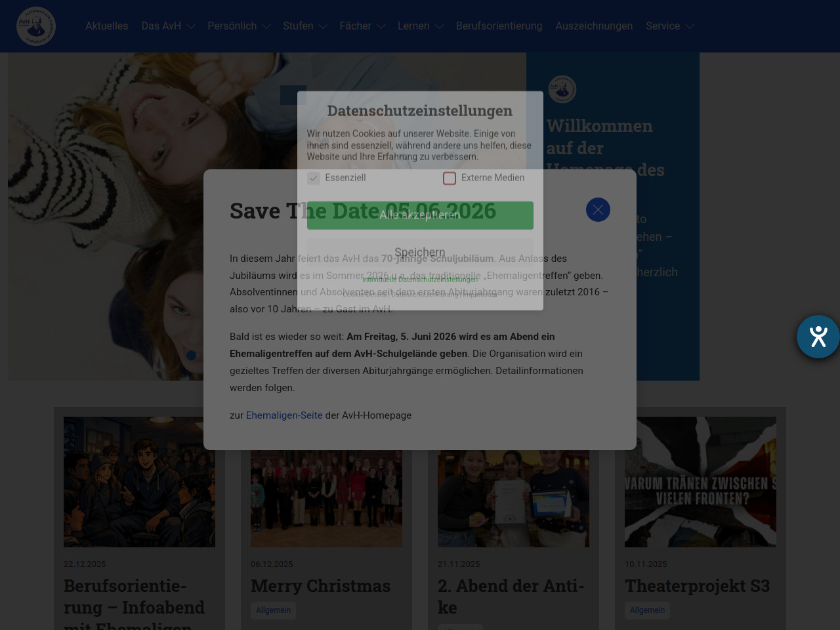Viewport: 840px width, 630px height.
Task: Toggle the Essenziell cookie checkbox
Action: (x=314, y=178)
